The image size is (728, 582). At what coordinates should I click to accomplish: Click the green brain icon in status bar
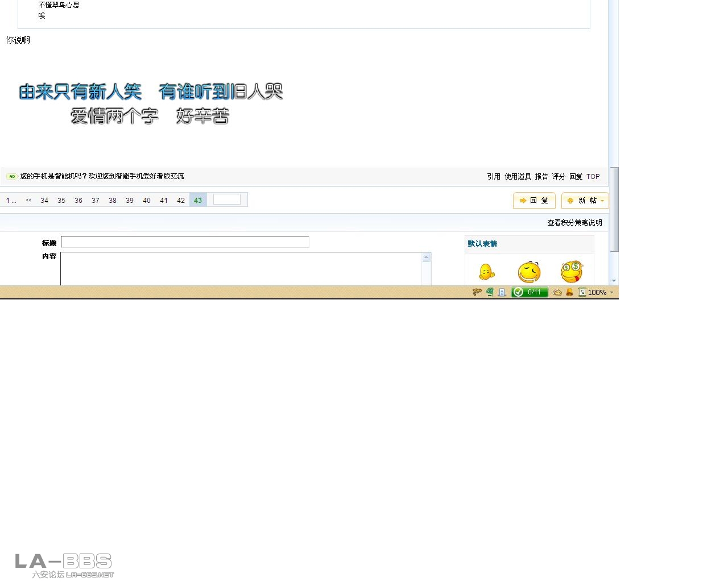[490, 292]
